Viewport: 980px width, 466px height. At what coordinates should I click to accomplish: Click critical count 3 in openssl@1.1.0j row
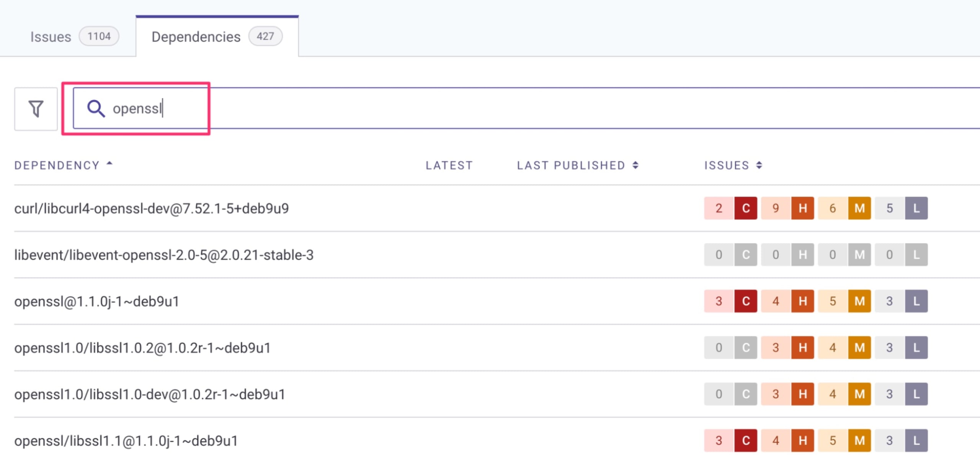(719, 301)
